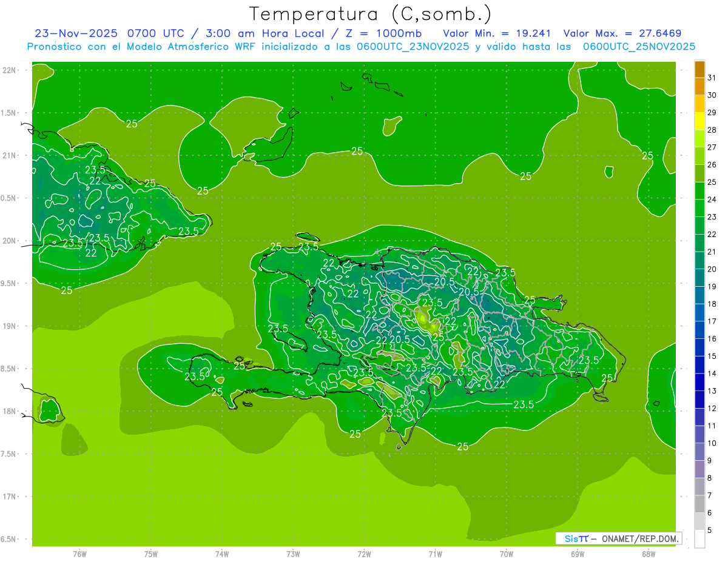Image resolution: width=728 pixels, height=562 pixels.
Task: Select the deep blue swatch between 13 and 14
Action: point(699,383)
